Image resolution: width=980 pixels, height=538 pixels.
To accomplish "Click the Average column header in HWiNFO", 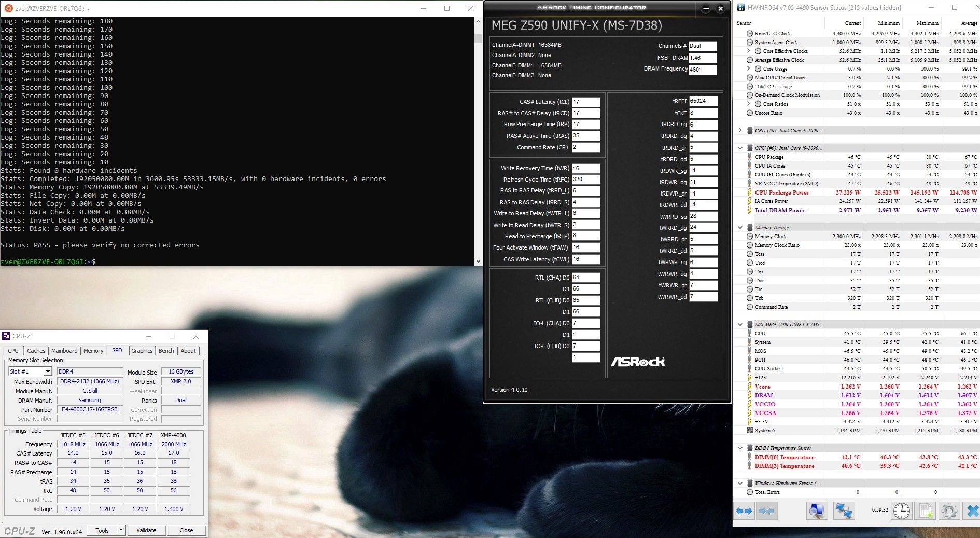I will coord(969,23).
